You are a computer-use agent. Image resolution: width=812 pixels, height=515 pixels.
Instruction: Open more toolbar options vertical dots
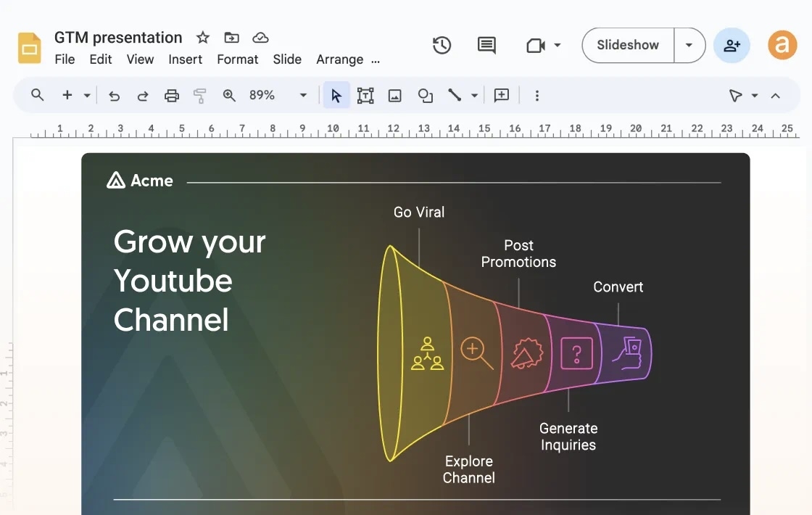click(x=537, y=95)
